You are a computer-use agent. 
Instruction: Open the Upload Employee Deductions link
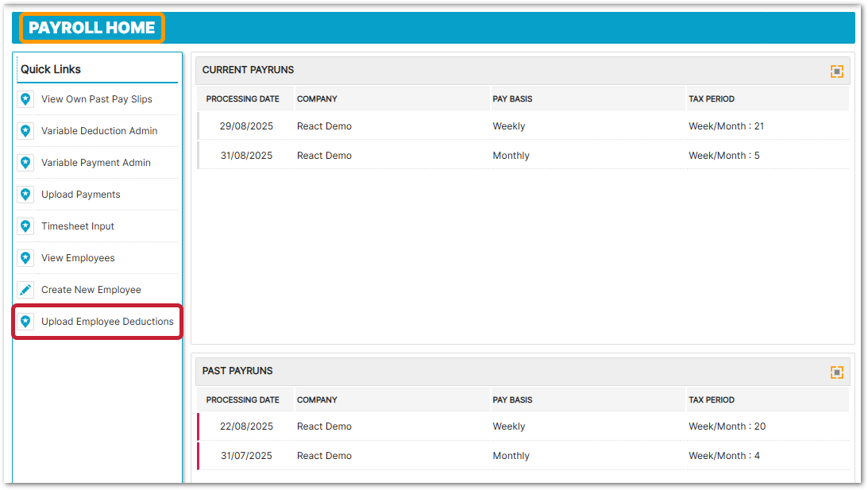pos(107,322)
